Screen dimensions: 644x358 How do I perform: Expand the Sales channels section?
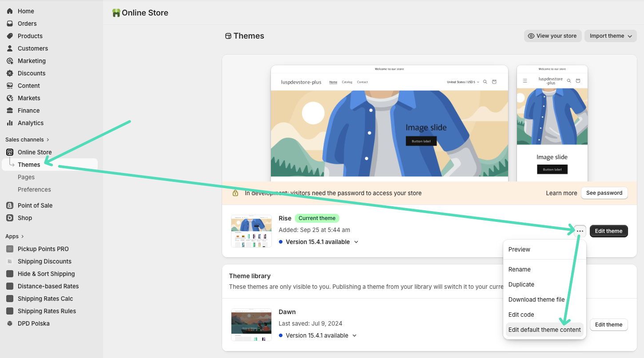pyautogui.click(x=27, y=139)
